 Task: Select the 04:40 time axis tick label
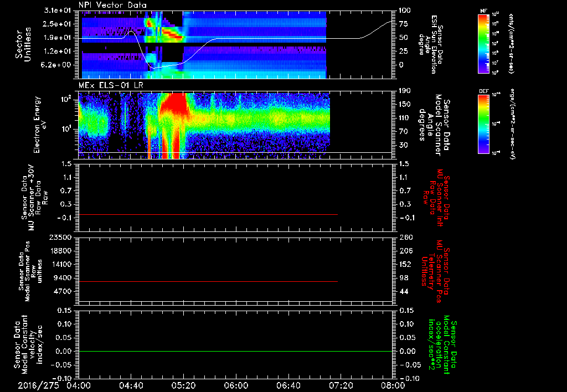[131, 385]
